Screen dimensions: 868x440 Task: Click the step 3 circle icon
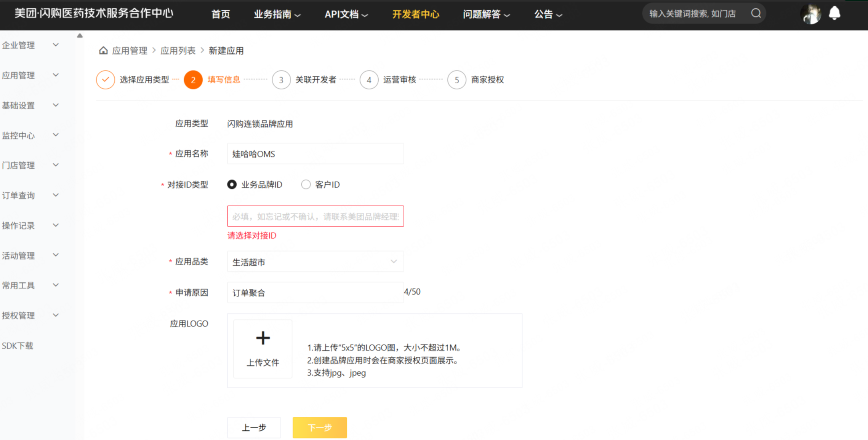281,80
